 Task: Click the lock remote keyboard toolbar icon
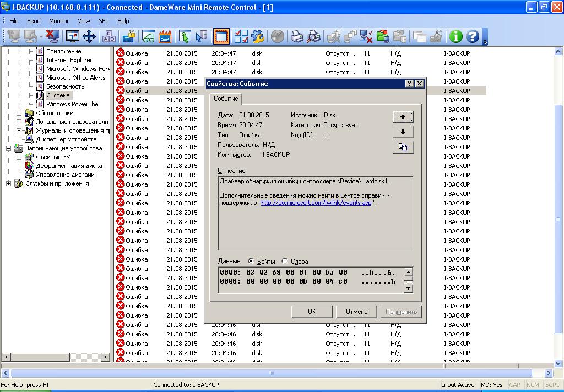(128, 36)
